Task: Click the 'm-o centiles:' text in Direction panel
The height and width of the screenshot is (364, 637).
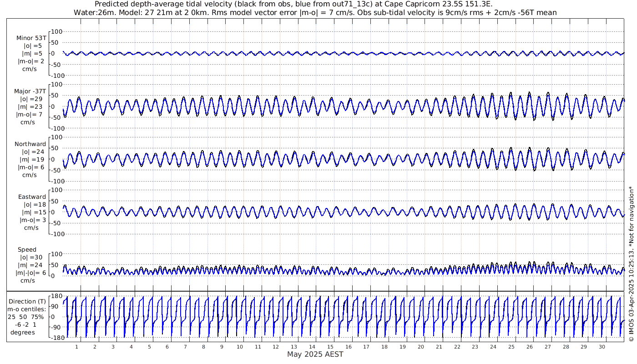Action: (x=28, y=309)
